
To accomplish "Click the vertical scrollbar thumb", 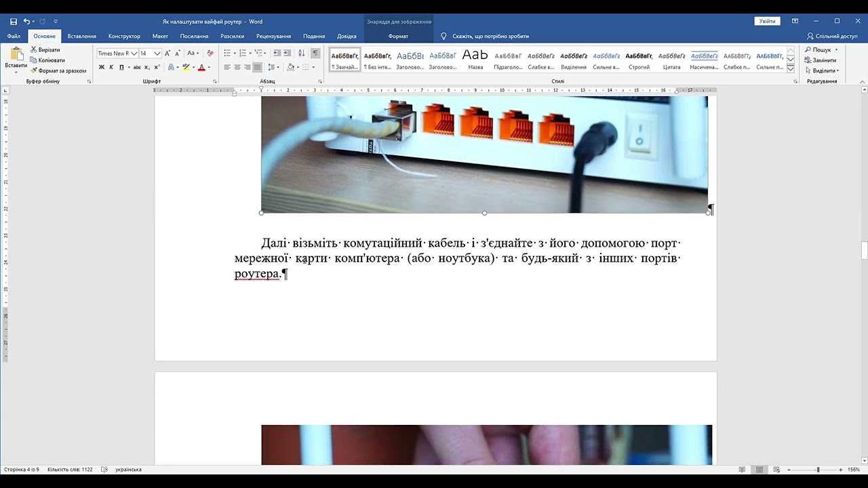I will 864,250.
